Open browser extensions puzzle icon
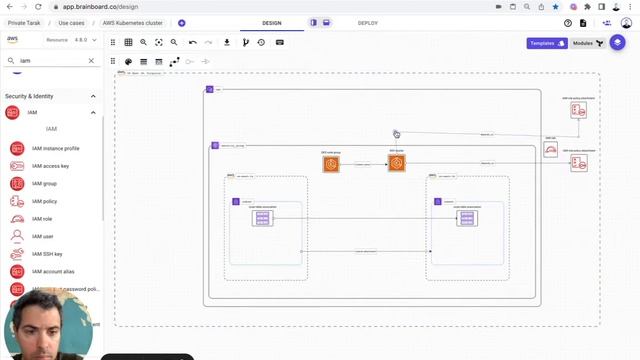The width and height of the screenshot is (640, 360). (x=587, y=7)
